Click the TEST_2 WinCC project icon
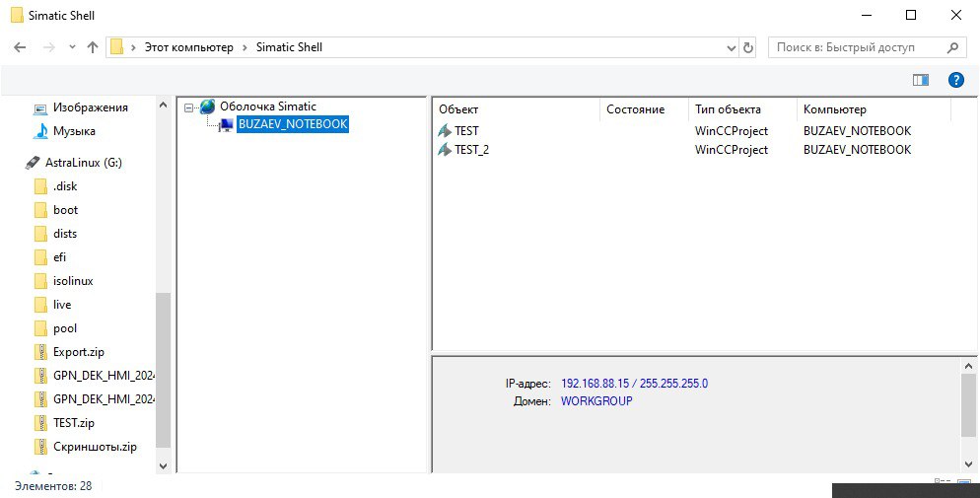980x498 pixels. coord(445,149)
